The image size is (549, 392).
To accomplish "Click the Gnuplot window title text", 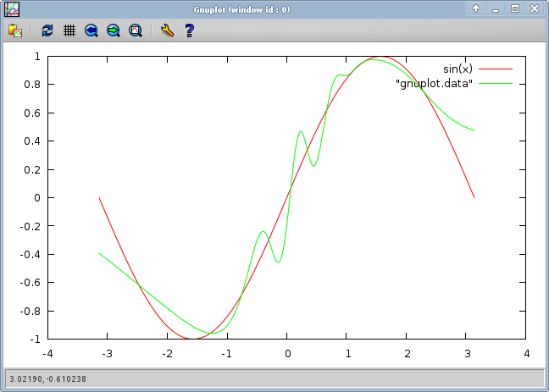I will pyautogui.click(x=242, y=8).
